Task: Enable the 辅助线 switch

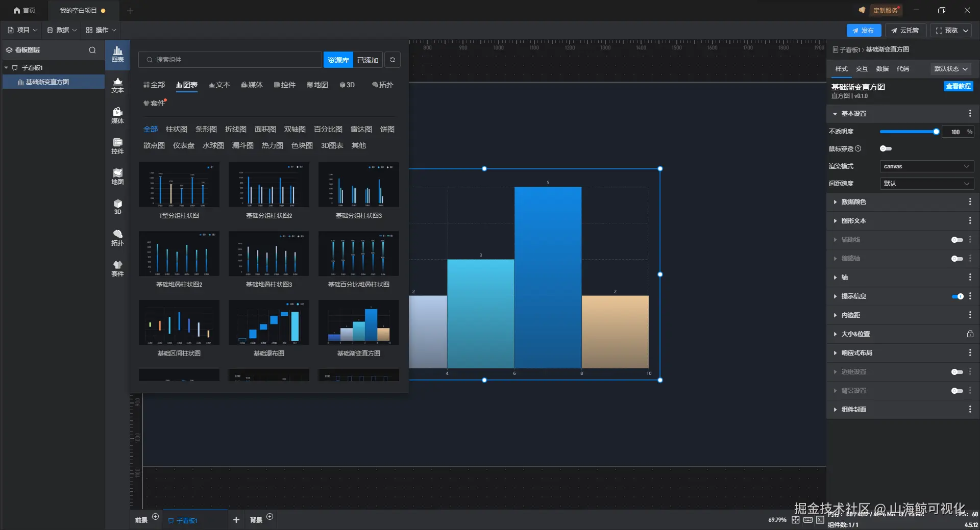Action: [x=957, y=240]
